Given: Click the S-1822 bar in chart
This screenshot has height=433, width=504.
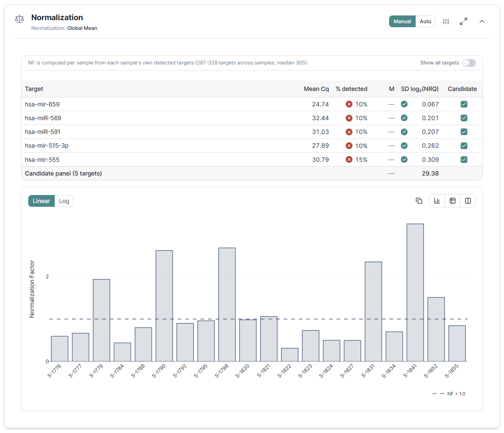Looking at the screenshot, I should tap(290, 354).
